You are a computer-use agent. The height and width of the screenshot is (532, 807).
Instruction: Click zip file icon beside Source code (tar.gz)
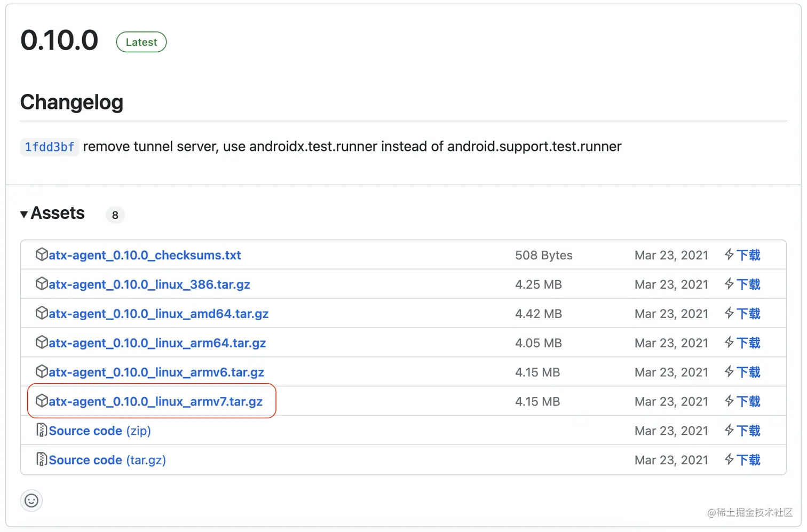click(42, 459)
